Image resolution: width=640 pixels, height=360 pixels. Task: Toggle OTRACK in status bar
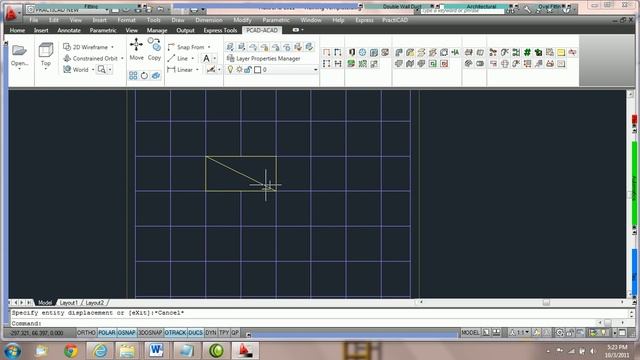click(x=176, y=333)
